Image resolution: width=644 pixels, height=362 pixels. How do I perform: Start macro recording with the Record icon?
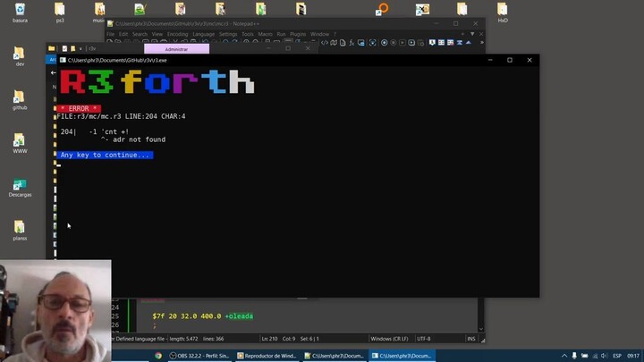click(x=384, y=43)
